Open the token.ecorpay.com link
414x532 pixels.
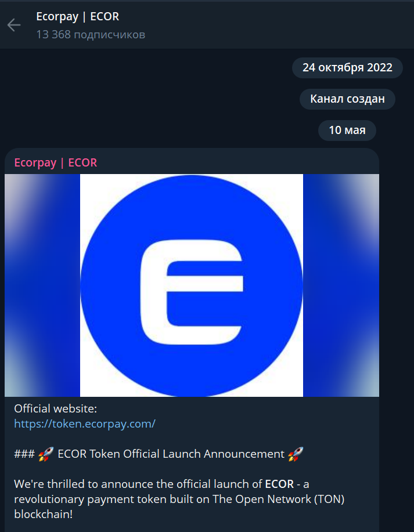point(85,424)
